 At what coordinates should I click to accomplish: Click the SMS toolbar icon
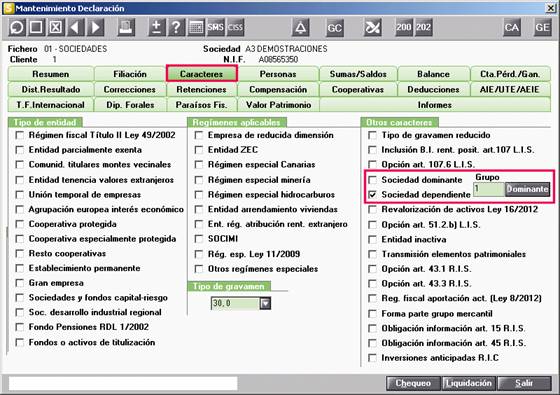tap(215, 28)
